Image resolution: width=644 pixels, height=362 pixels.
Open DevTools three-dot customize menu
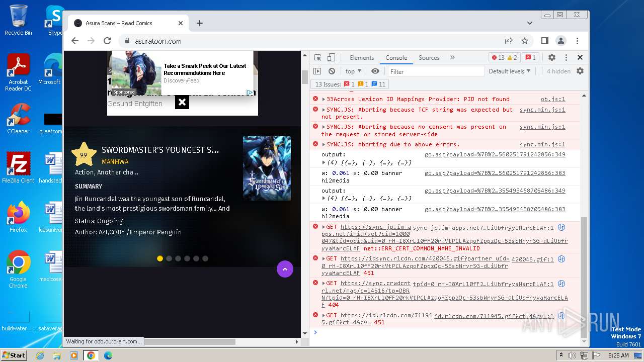(x=566, y=57)
